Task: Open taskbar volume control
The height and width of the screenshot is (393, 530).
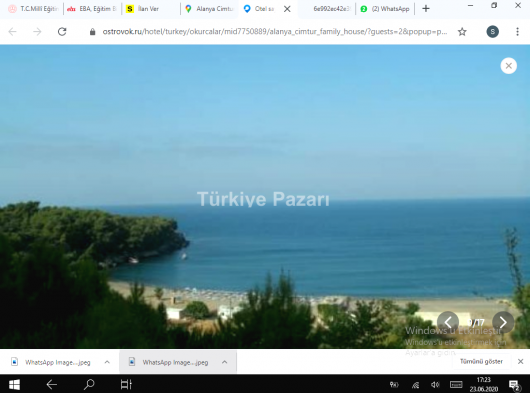Action: point(435,385)
